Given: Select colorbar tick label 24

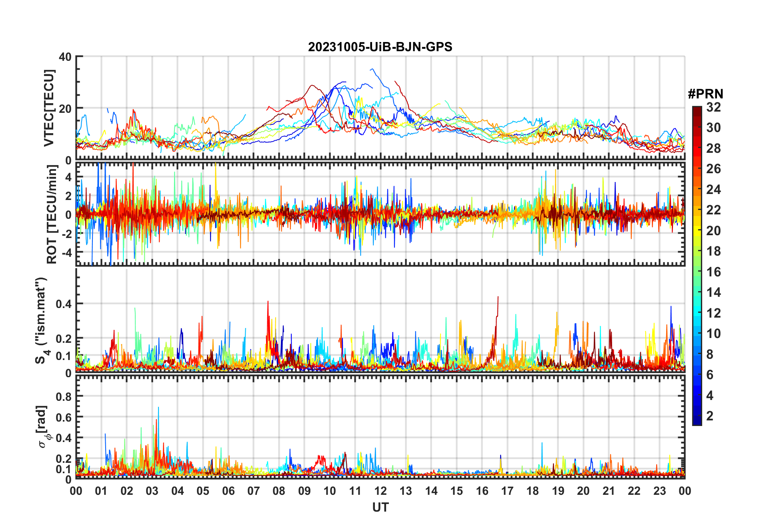Looking at the screenshot, I should click(x=713, y=190).
